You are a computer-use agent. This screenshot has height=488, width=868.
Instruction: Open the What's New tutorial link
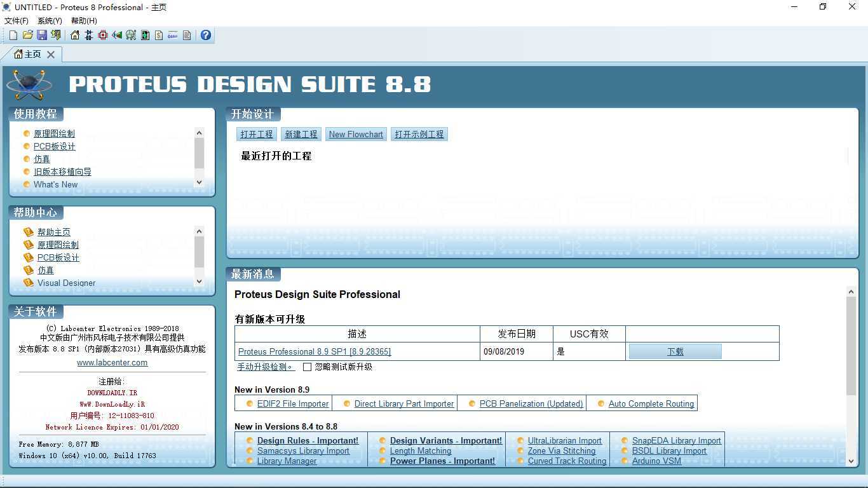tap(56, 184)
